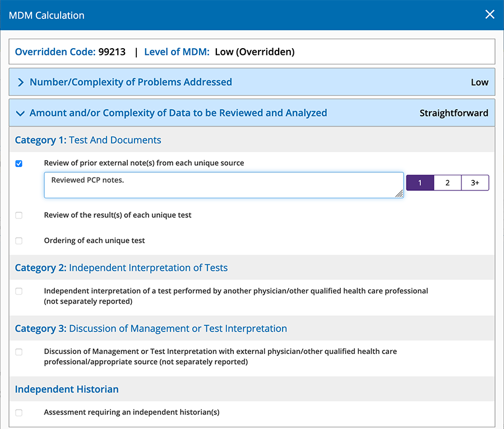Click the Independent Historian heading
Screen dimensions: 504x429
(x=67, y=389)
